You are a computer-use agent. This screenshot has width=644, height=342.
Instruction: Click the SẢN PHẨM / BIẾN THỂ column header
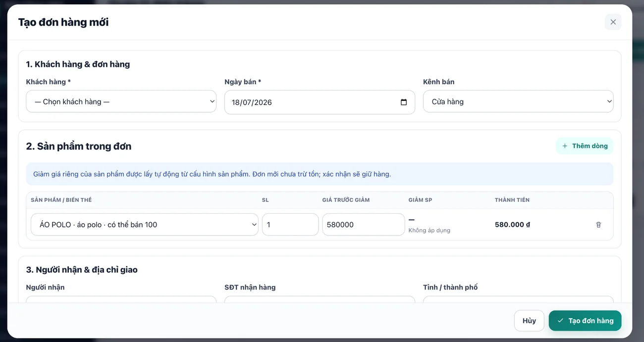(x=61, y=200)
